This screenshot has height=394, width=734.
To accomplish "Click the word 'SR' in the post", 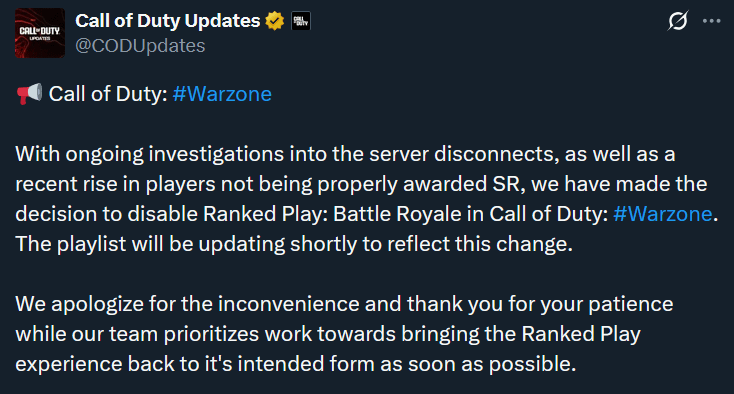I will pyautogui.click(x=506, y=184).
